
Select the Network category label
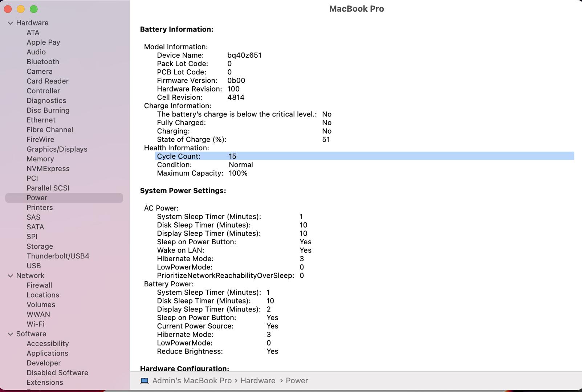click(x=30, y=275)
